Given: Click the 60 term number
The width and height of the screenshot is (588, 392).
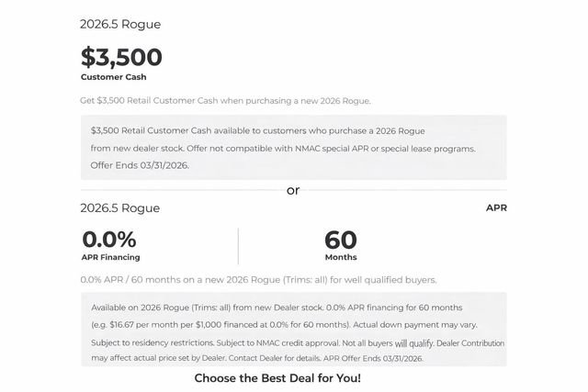Looking at the screenshot, I should (341, 240).
